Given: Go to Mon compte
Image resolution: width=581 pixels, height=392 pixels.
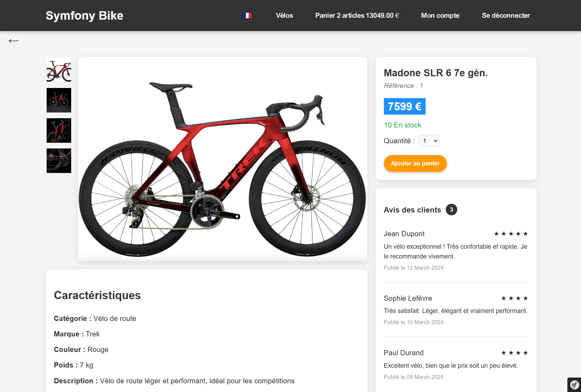Looking at the screenshot, I should click(x=440, y=16).
